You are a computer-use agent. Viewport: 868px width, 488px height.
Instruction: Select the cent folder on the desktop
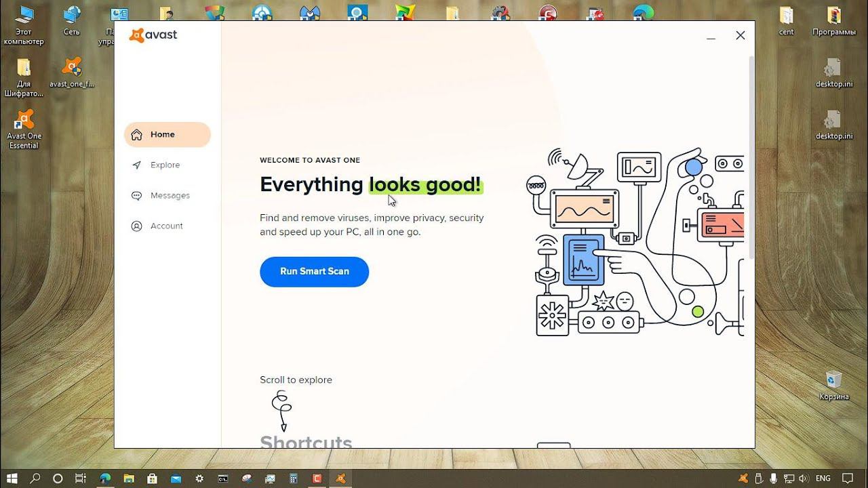pos(786,21)
